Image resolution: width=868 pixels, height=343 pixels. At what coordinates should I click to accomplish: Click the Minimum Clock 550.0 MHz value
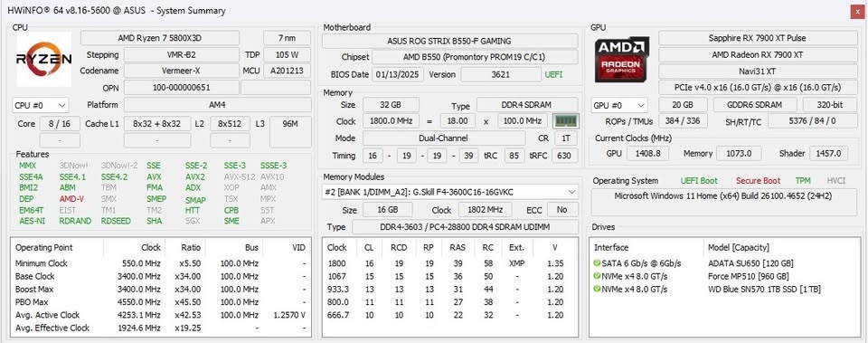pos(141,263)
